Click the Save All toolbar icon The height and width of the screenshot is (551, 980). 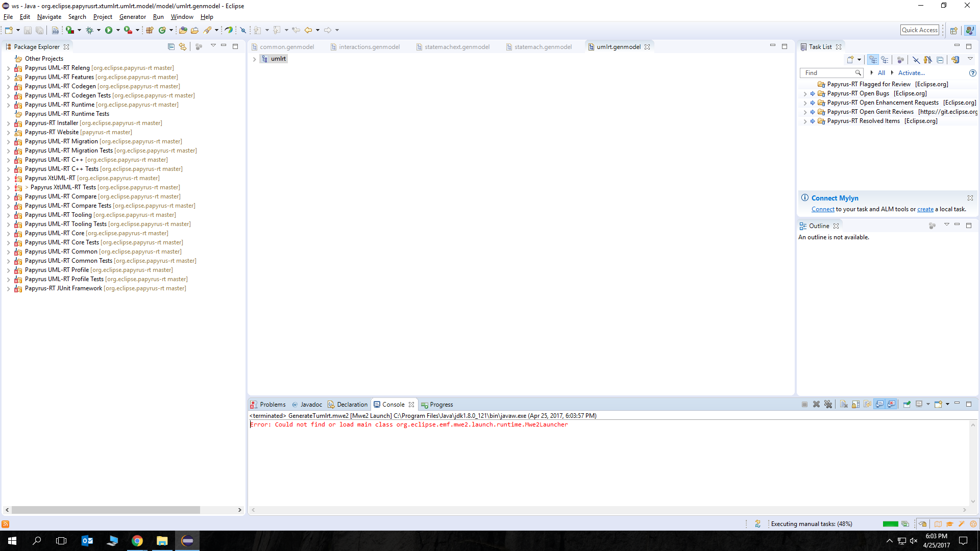point(39,30)
